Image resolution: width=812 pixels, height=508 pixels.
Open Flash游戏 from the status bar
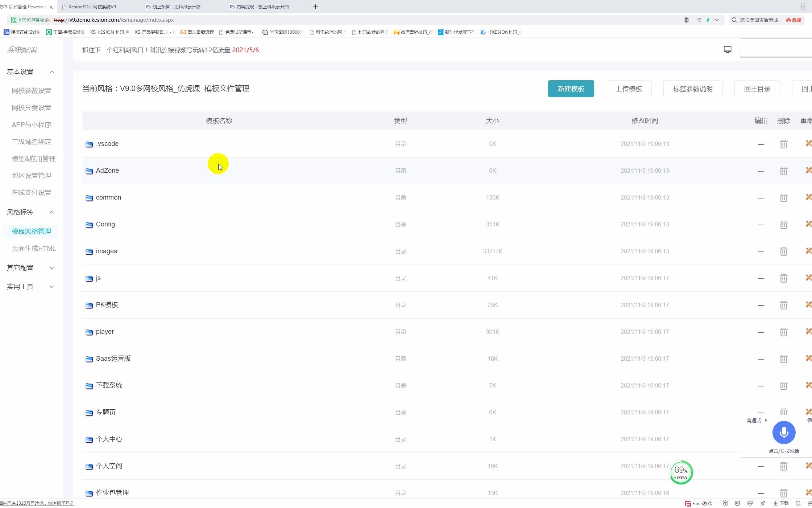(698, 504)
